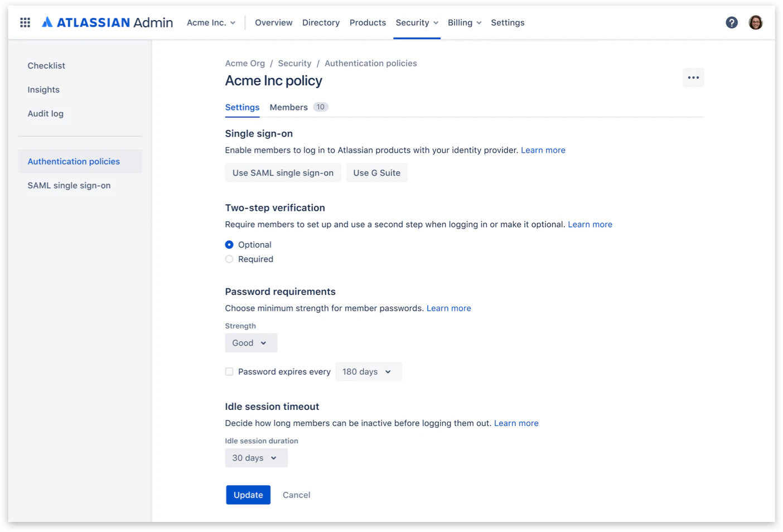Screen dimensions: 783x532
Task: Open the password Strength dropdown
Action: click(250, 342)
